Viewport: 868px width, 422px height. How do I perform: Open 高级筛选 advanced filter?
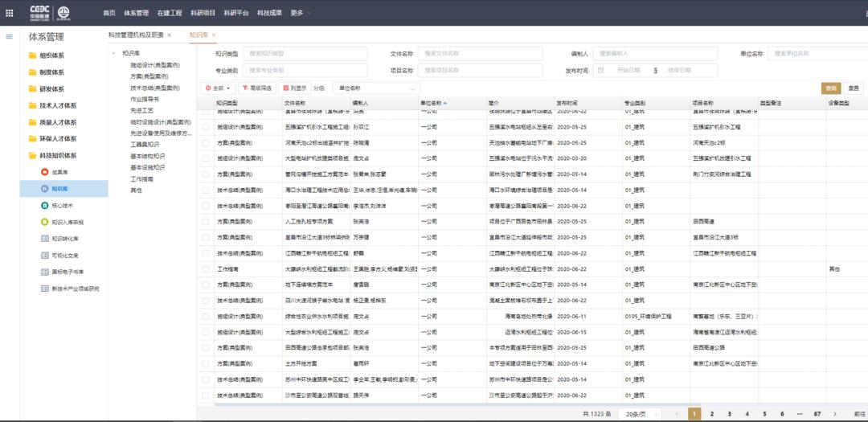[x=257, y=88]
